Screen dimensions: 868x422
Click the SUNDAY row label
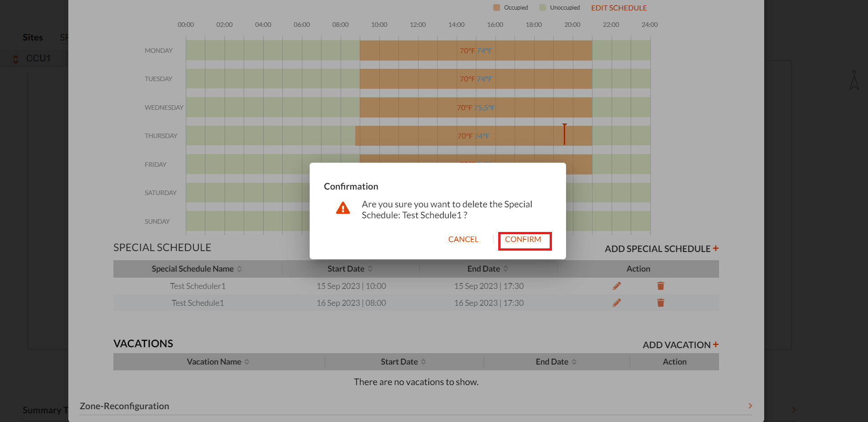click(x=157, y=221)
